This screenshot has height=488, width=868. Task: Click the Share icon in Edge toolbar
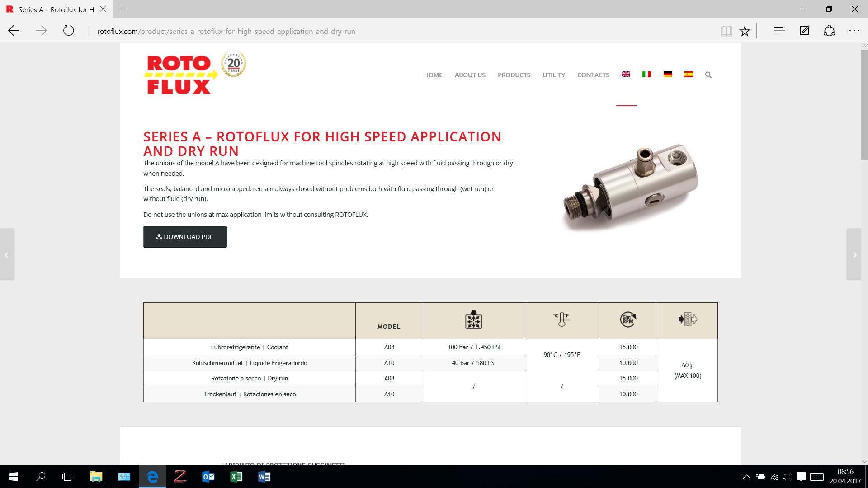click(x=829, y=30)
